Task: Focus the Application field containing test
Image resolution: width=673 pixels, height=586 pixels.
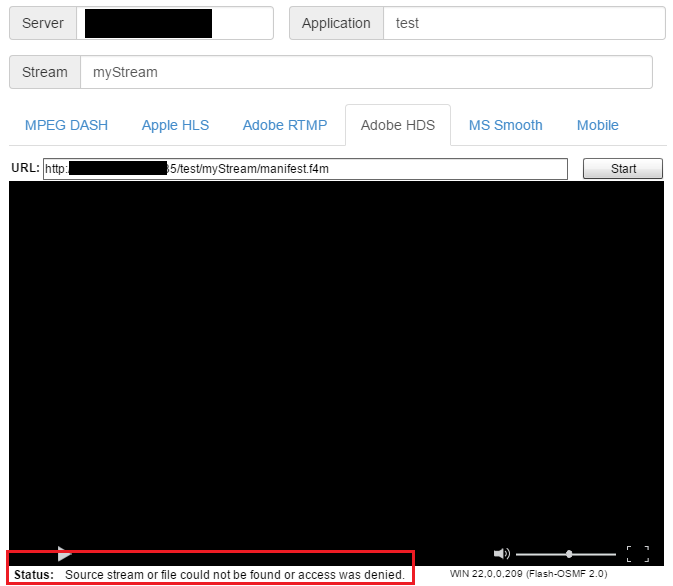Action: [524, 23]
